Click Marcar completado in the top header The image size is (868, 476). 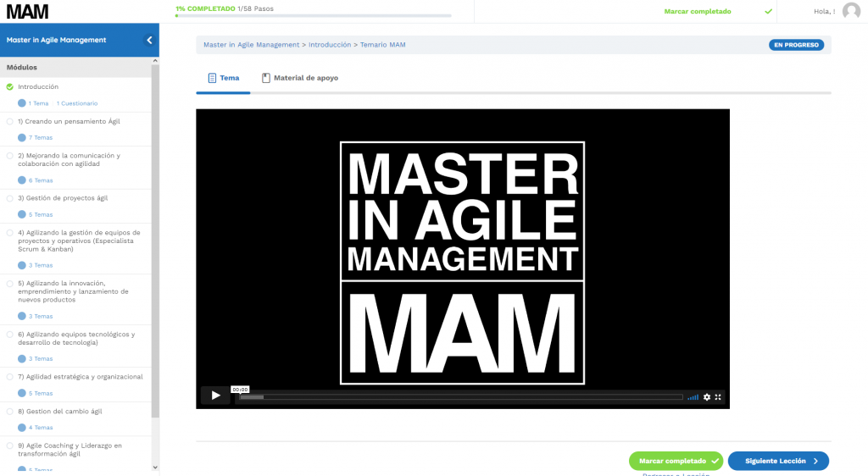click(x=698, y=11)
